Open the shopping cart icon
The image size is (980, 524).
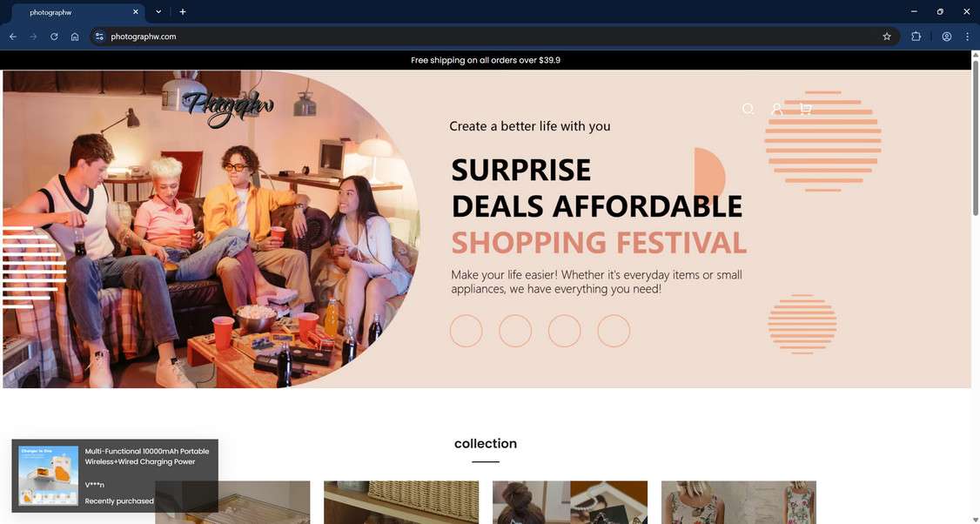click(x=806, y=109)
